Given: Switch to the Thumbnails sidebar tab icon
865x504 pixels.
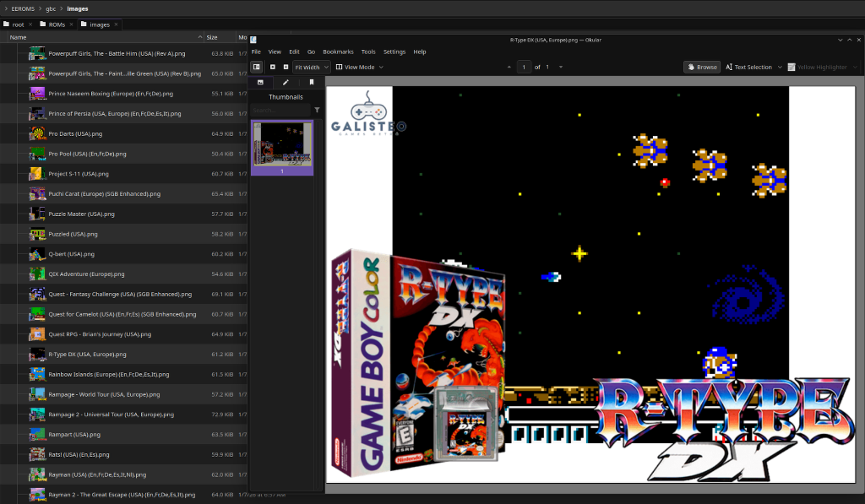Looking at the screenshot, I should [260, 82].
